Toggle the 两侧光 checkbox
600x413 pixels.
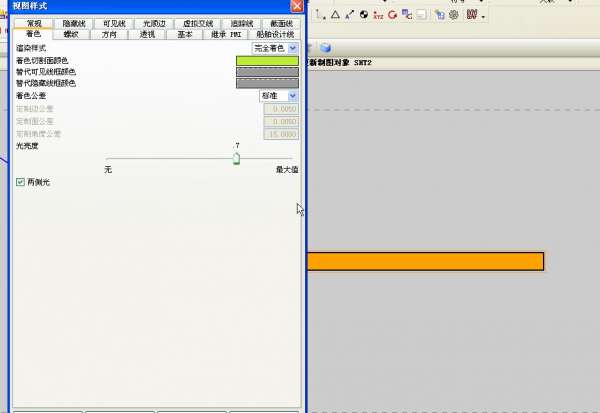click(x=20, y=182)
